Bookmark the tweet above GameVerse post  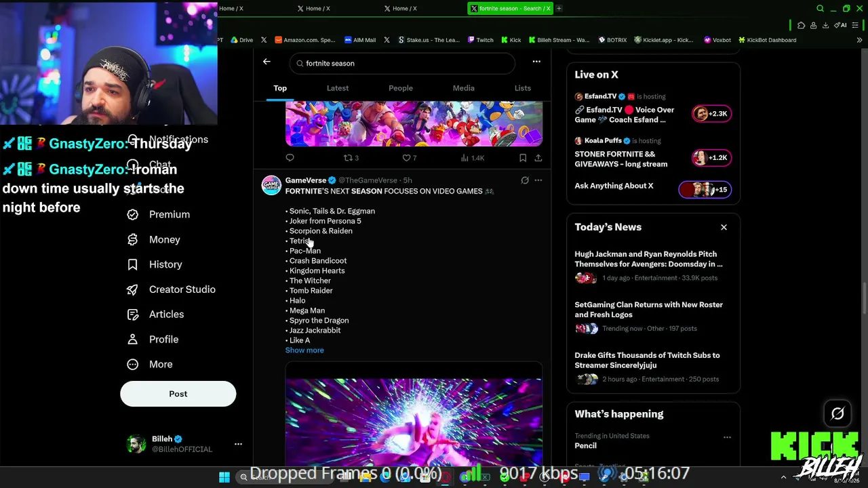coord(523,158)
